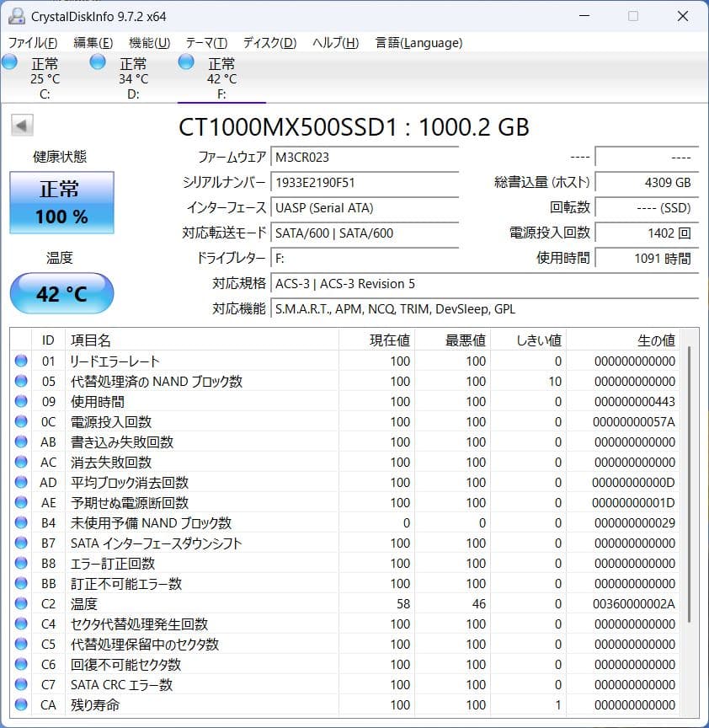Click the SATA インターフェースダウンシフト row name
Screen dimensions: 709x728
pos(156,543)
